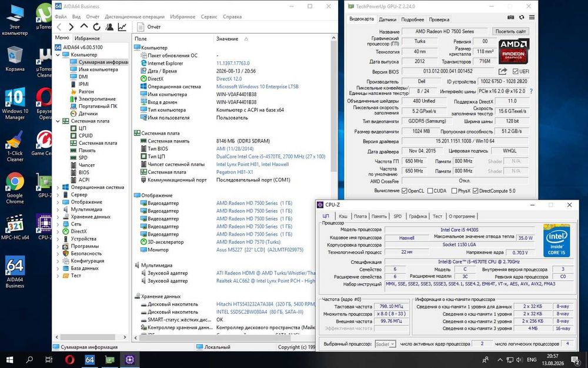This screenshot has width=588, height=368.
Task: Click the Task View taskbar icon
Action: 49,360
